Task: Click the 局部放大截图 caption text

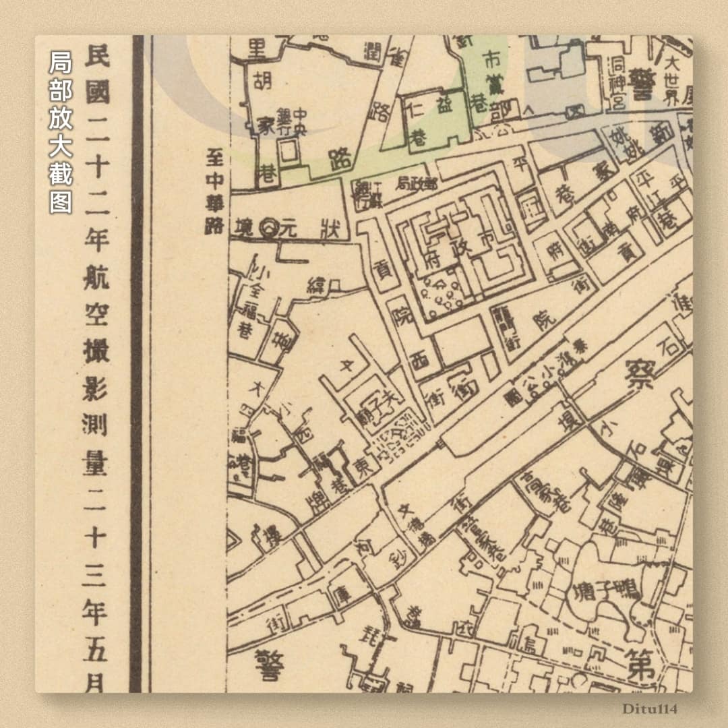Action: (x=60, y=131)
